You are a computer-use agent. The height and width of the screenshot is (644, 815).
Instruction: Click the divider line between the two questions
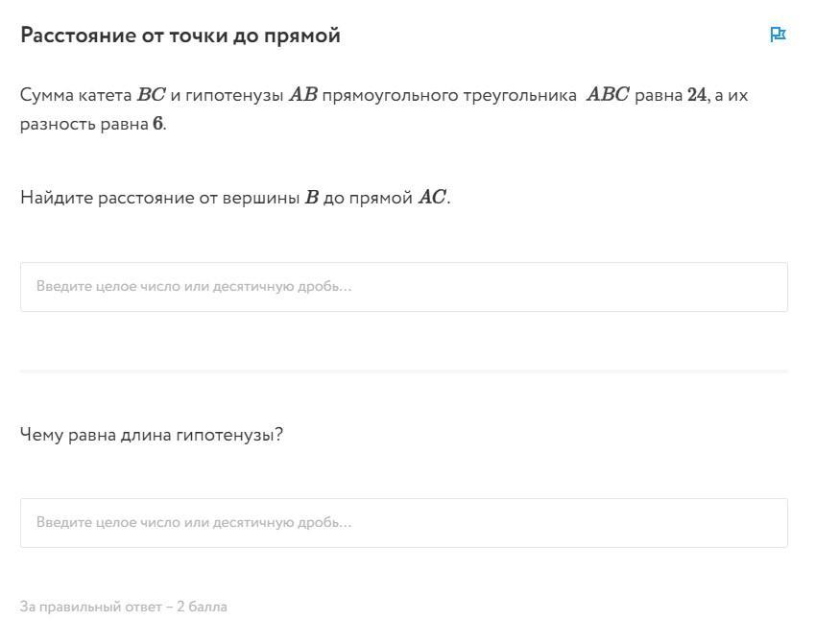[403, 370]
